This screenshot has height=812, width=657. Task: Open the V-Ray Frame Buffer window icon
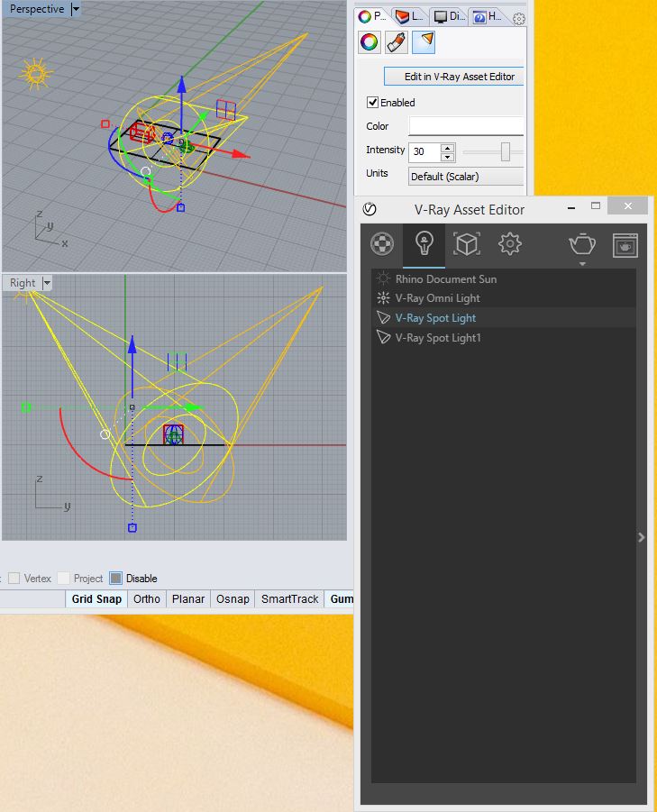pyautogui.click(x=625, y=245)
